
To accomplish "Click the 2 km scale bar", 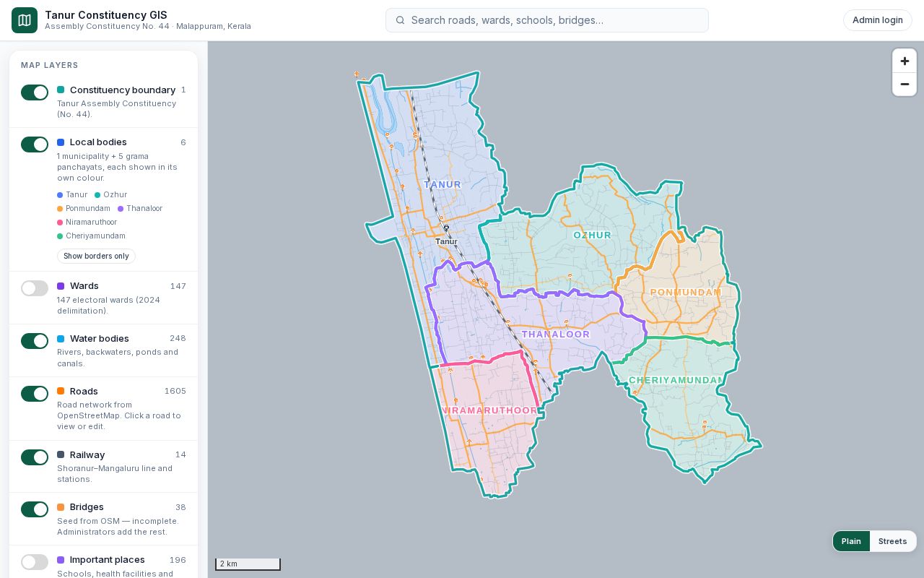I will (x=248, y=564).
